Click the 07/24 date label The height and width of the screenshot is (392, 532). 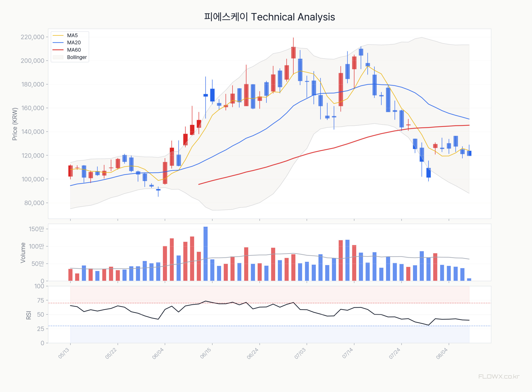coord(395,353)
